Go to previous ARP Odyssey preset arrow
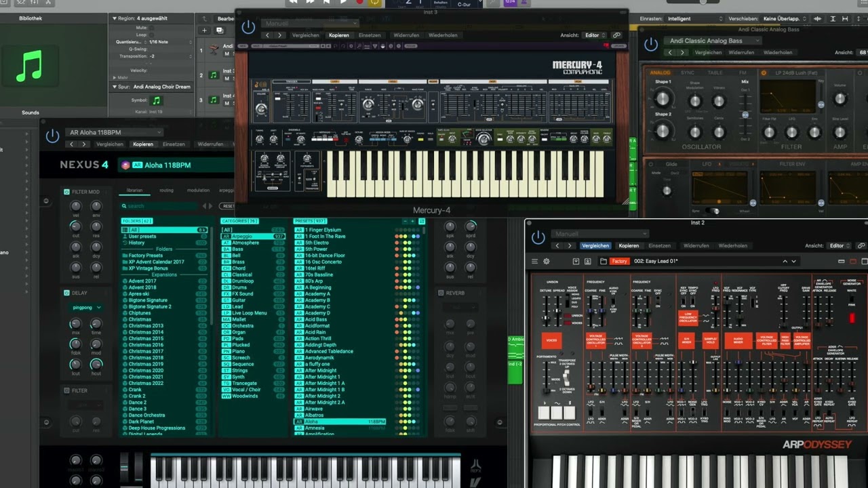Viewport: 868px width, 488px height. click(785, 261)
